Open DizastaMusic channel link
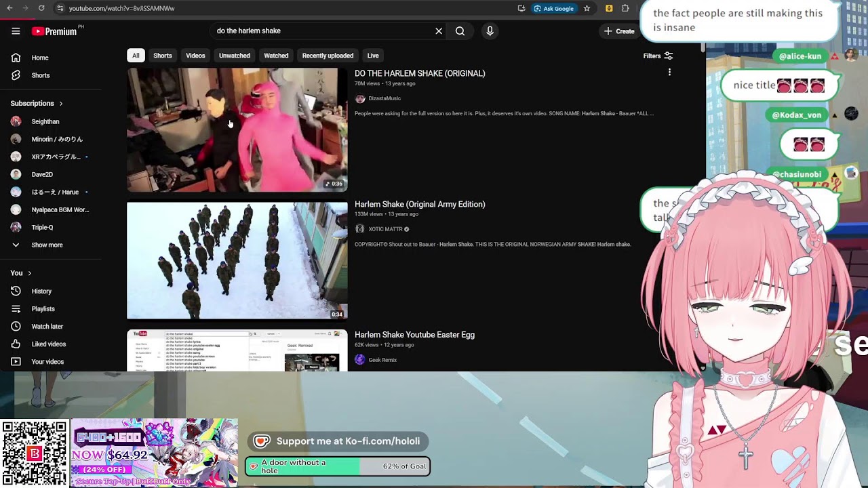The width and height of the screenshot is (868, 488). coord(384,98)
